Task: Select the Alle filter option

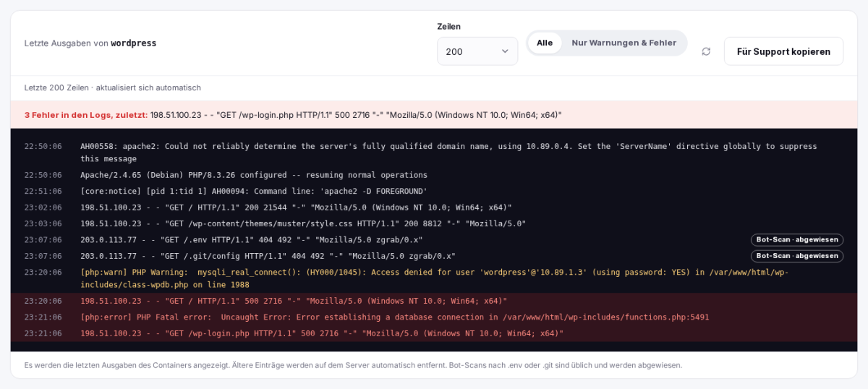Action: click(545, 43)
